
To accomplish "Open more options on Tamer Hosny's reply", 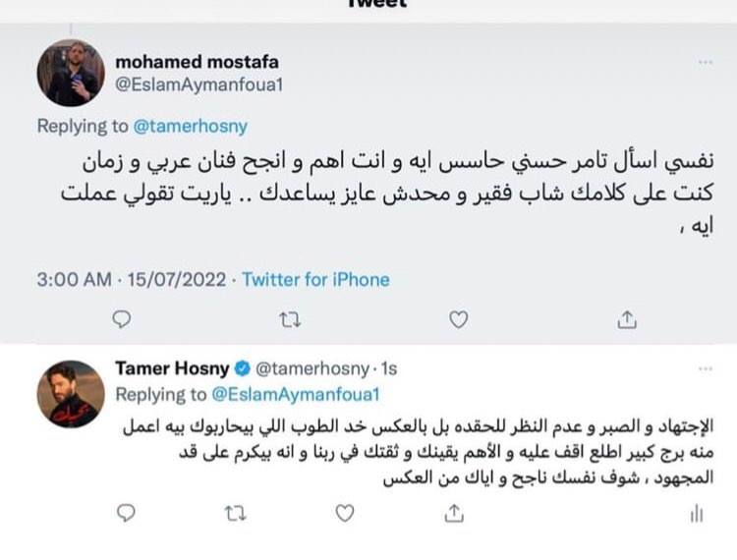I will tap(705, 368).
